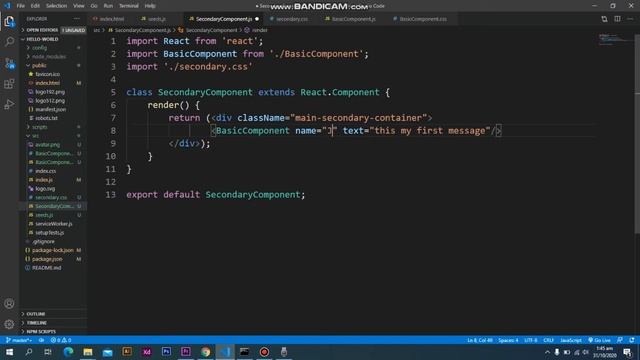This screenshot has width=640, height=360.
Task: Click Ln 8, Col 48 in status bar
Action: [x=480, y=340]
